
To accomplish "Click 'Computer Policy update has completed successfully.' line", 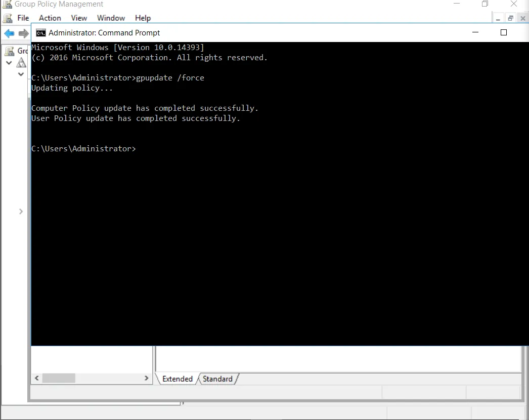I will 145,108.
